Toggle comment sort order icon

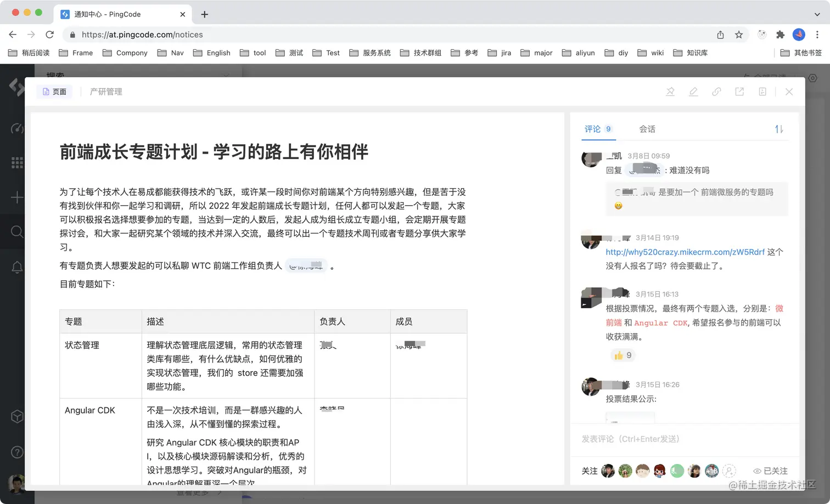tap(779, 129)
